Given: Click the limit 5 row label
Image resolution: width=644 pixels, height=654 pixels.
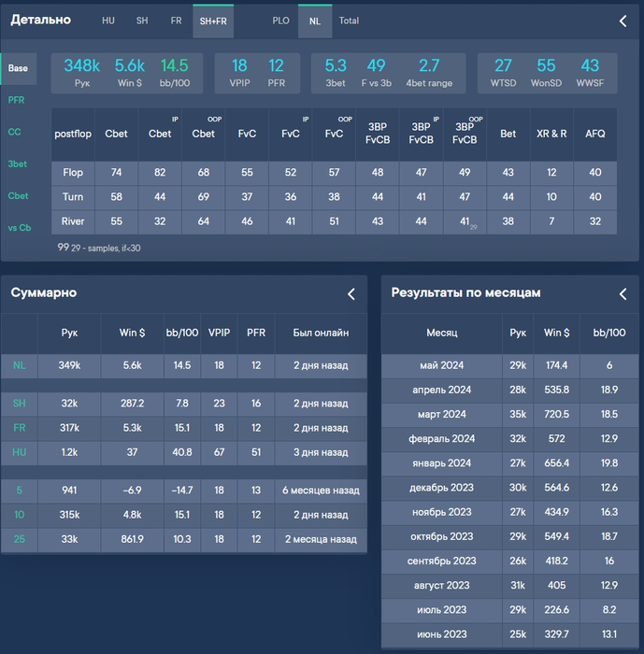Looking at the screenshot, I should tap(20, 490).
